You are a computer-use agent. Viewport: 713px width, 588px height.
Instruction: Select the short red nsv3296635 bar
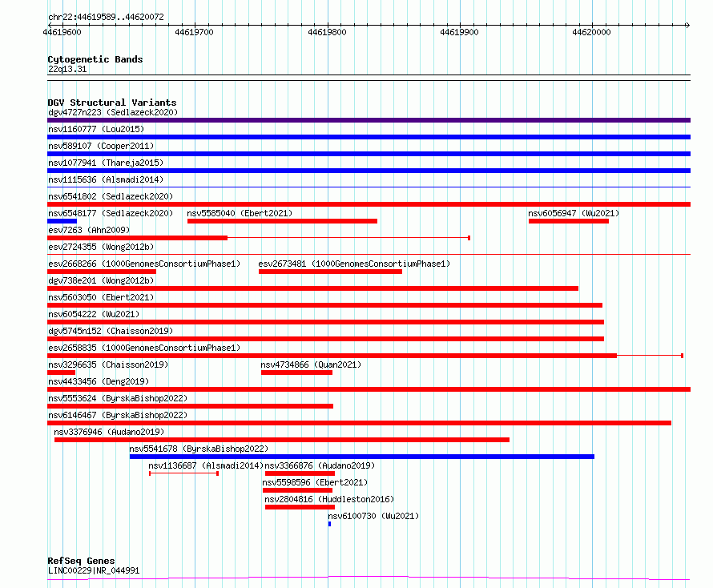click(x=61, y=373)
